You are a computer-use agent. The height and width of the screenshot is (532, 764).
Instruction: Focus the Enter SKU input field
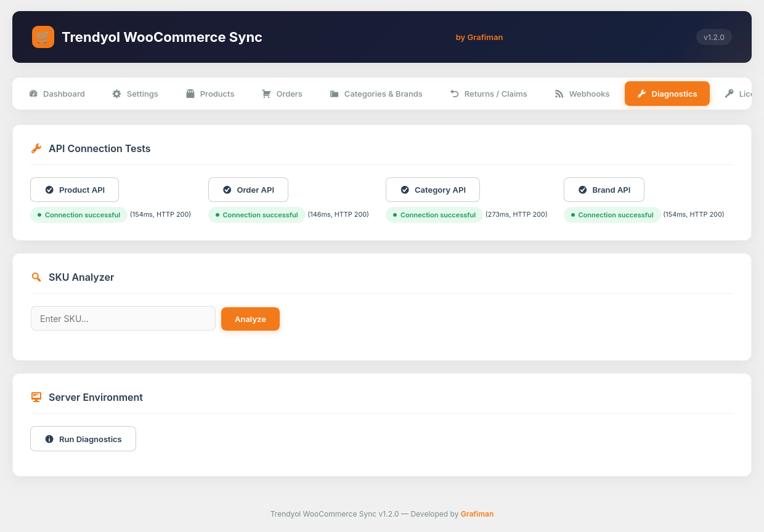tap(123, 318)
